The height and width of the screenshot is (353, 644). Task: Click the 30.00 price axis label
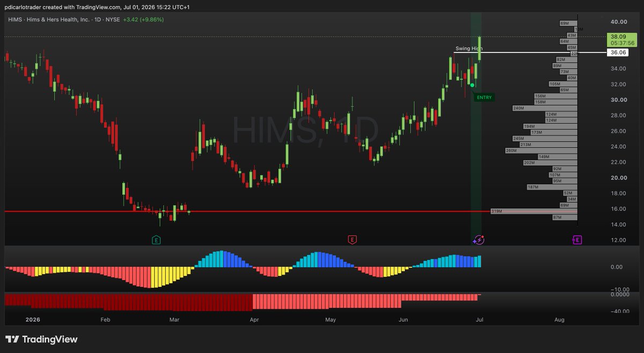coord(619,100)
